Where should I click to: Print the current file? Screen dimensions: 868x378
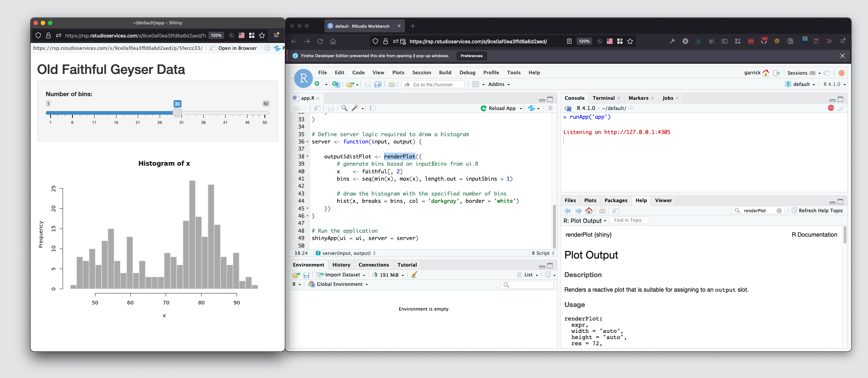391,84
